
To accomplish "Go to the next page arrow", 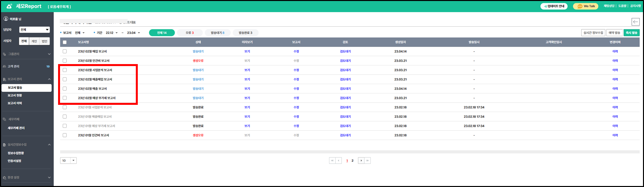I will click(361, 161).
